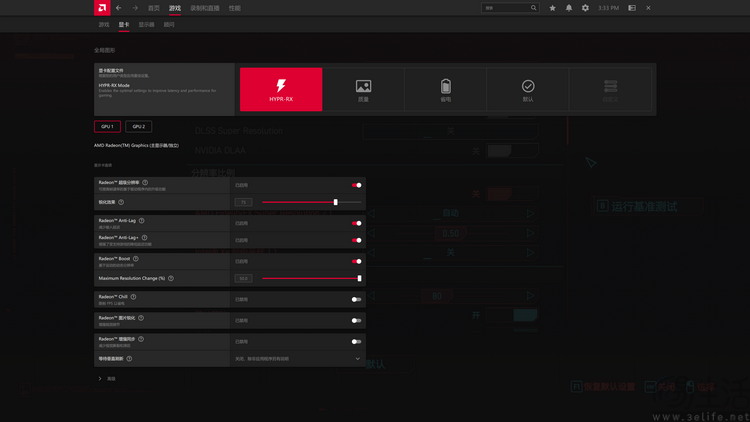Image resolution: width=750 pixels, height=422 pixels.
Task: Toggle Radeon Anti-Lag+ switch
Action: coord(356,240)
